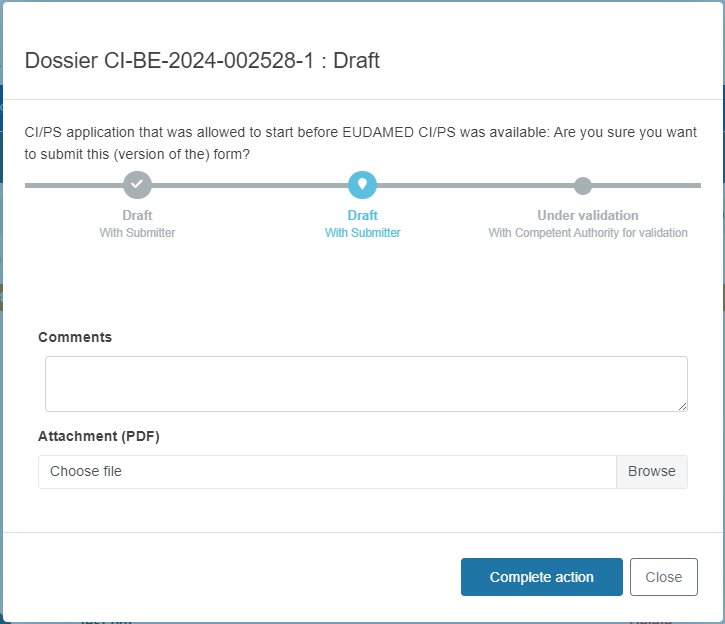Click the CI/PS application confirmation message
This screenshot has width=725, height=624.
click(x=361, y=143)
